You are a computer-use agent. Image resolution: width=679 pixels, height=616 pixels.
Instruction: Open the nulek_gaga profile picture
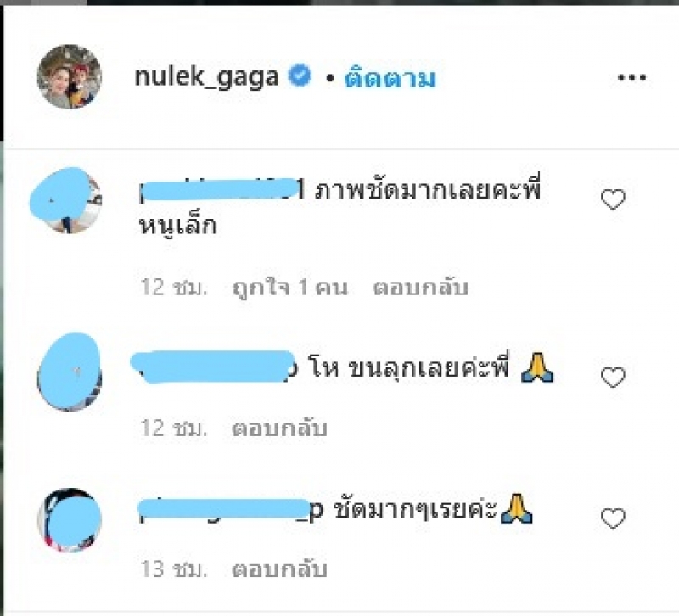point(70,77)
